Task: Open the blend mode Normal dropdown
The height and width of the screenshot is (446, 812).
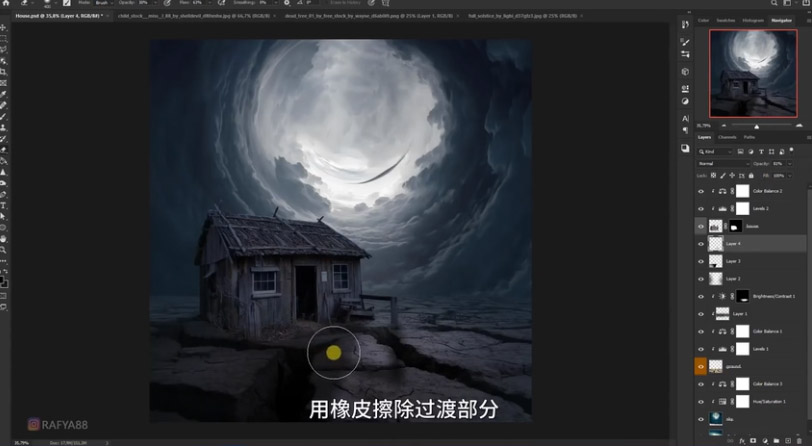Action: (x=722, y=163)
